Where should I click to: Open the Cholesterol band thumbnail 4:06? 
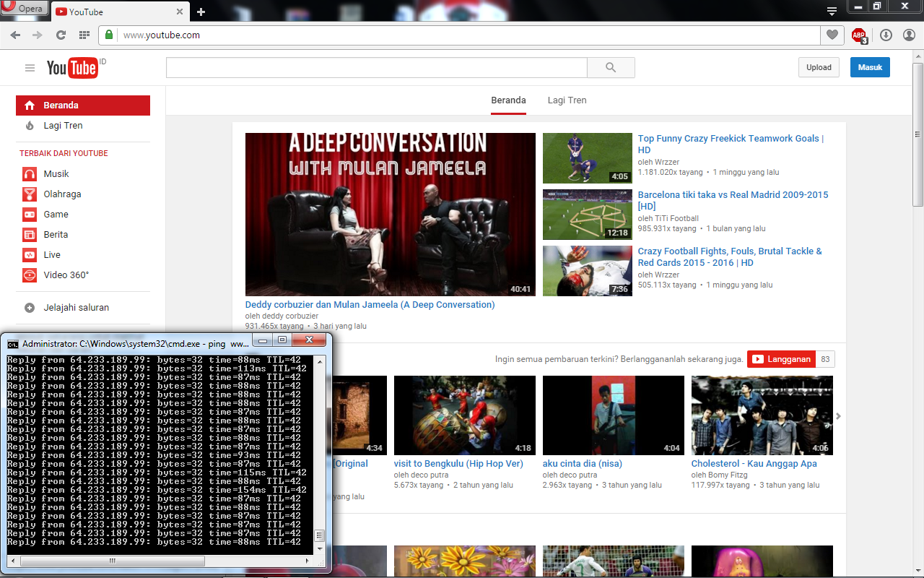tap(762, 415)
